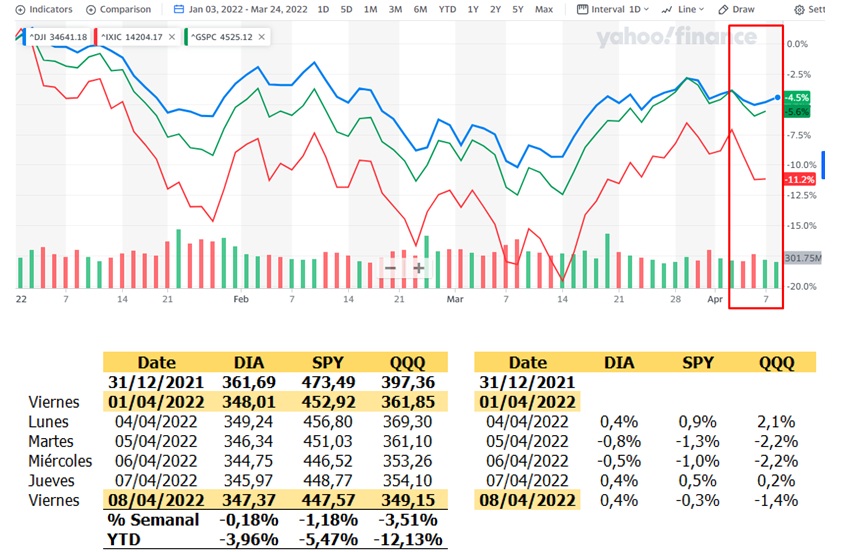
Task: Open the Indicators menu
Action: [44, 9]
